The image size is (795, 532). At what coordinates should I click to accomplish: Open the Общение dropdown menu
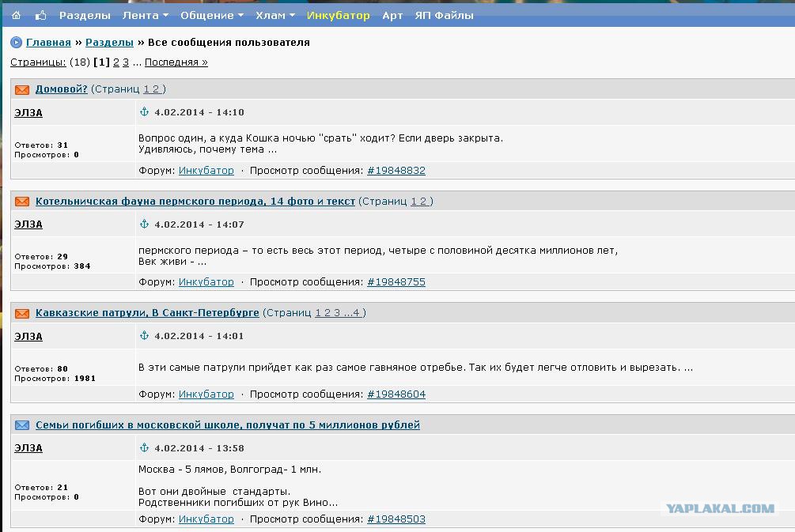coord(211,15)
